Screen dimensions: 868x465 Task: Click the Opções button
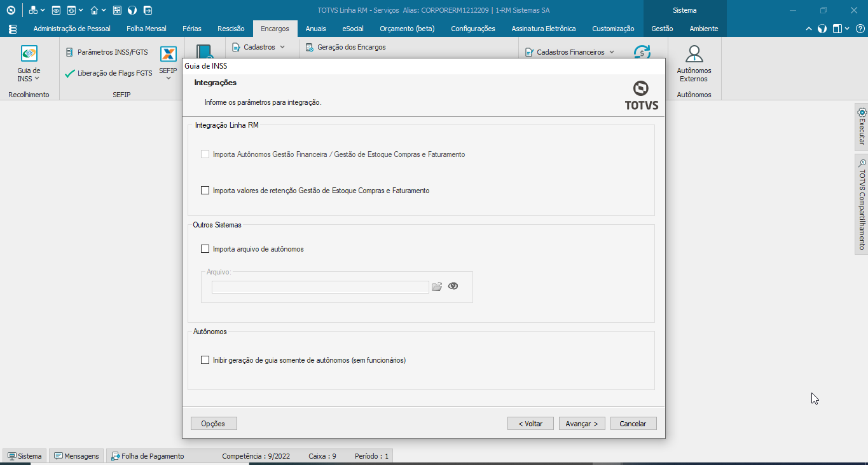[213, 424]
